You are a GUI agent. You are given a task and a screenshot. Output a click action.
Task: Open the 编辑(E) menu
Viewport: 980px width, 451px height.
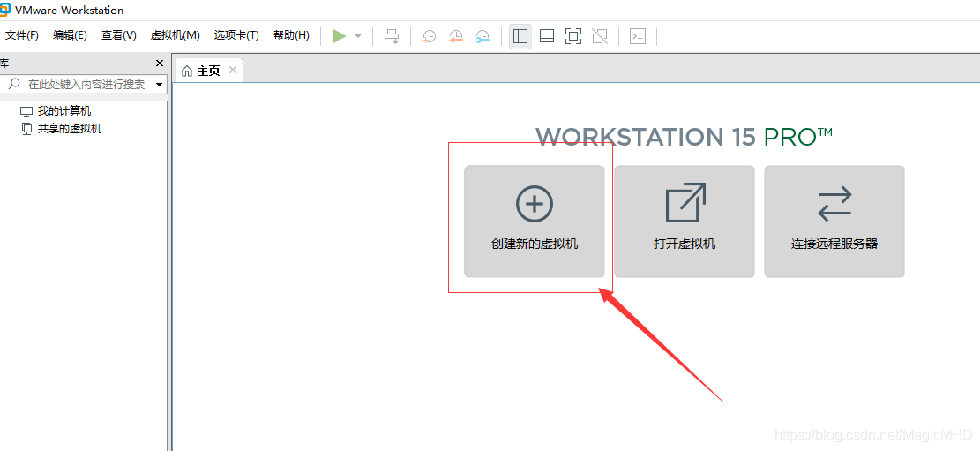(x=70, y=35)
